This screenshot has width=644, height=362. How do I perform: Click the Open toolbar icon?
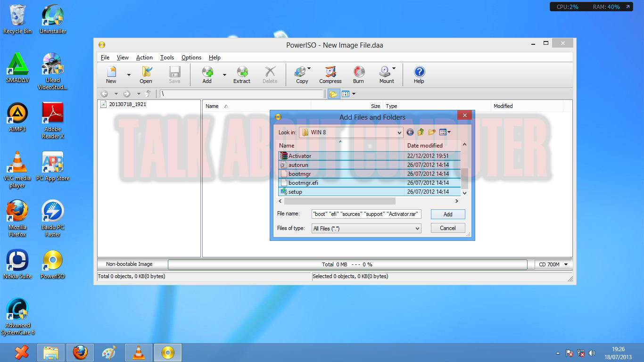(146, 74)
